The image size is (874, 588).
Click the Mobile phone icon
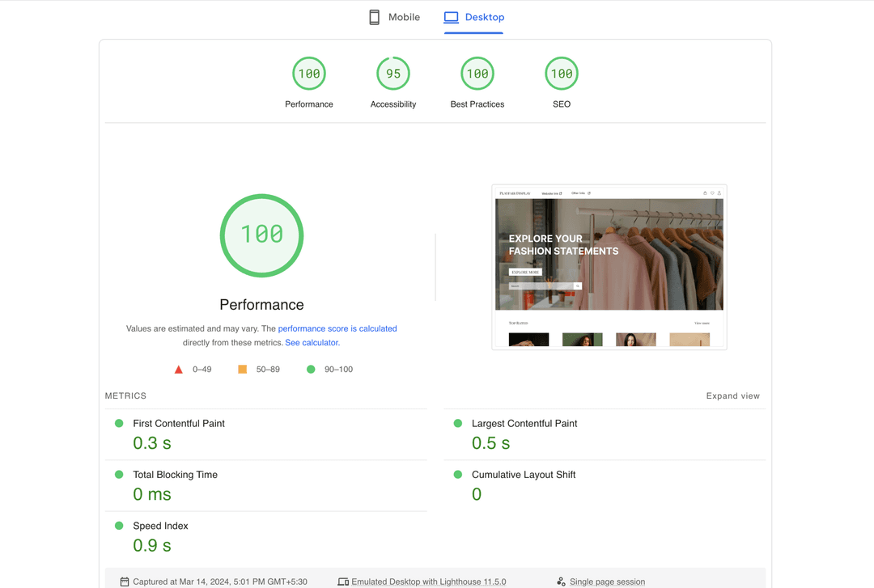pyautogui.click(x=374, y=17)
